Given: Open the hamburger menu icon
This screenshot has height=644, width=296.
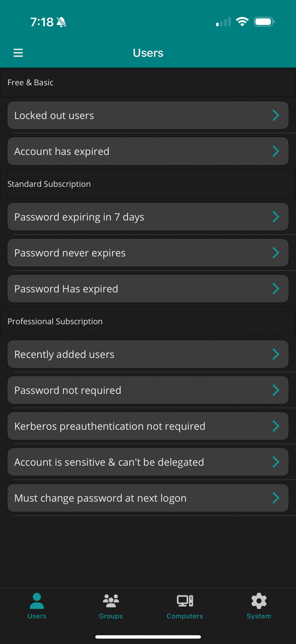Looking at the screenshot, I should [x=18, y=53].
